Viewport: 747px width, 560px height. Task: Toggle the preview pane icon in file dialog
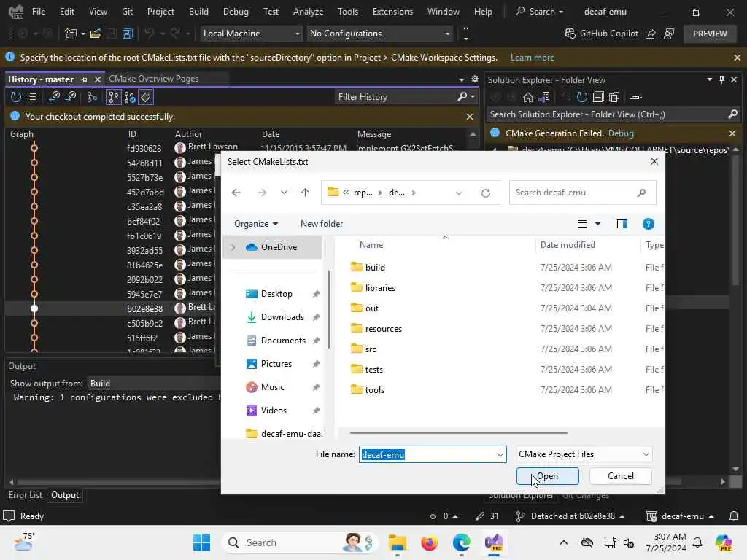coord(622,224)
